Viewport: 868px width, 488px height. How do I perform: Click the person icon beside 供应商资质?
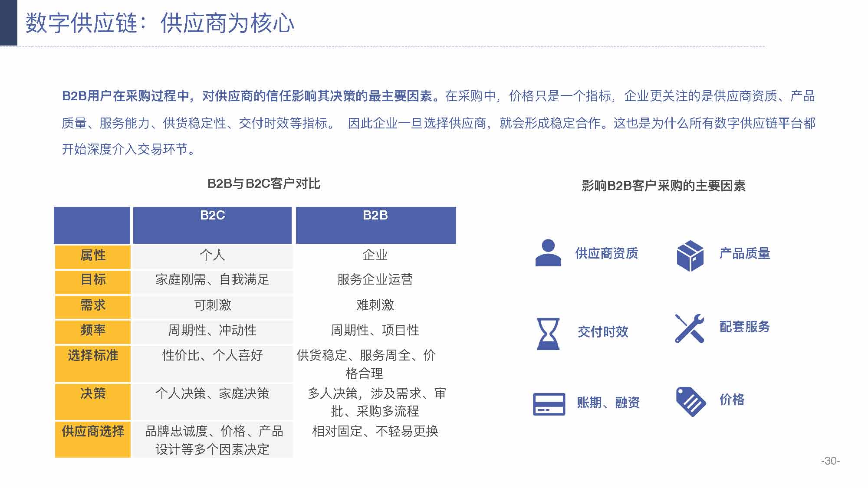[548, 252]
